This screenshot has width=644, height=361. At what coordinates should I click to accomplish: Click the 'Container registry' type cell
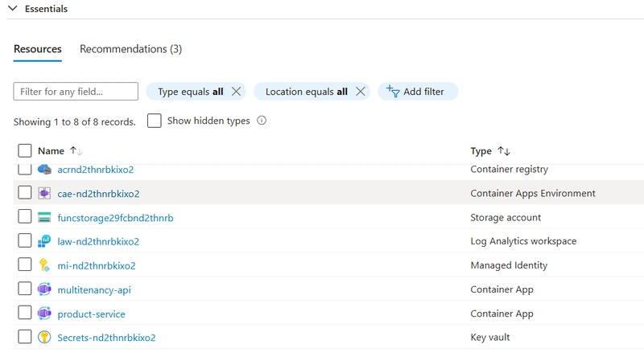tap(510, 169)
